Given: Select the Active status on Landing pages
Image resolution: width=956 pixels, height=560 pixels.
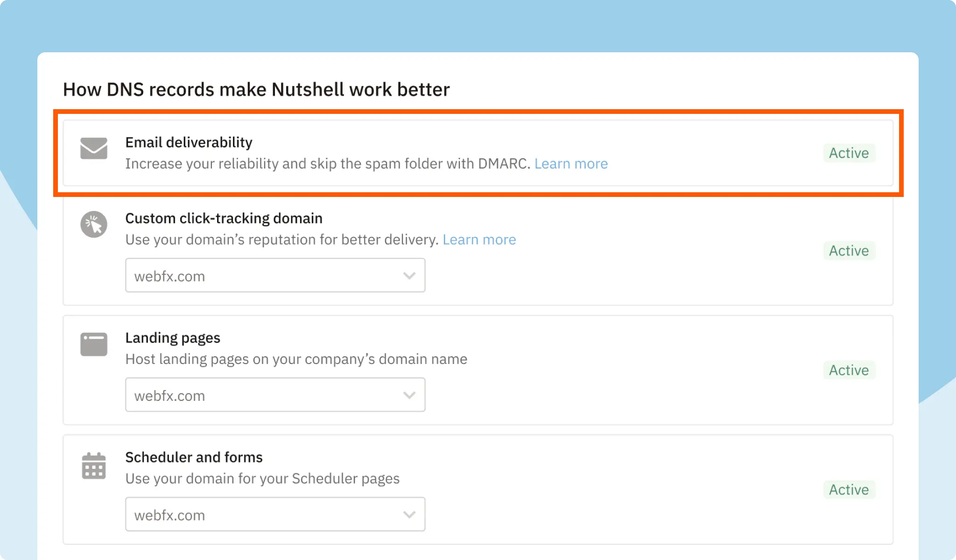Looking at the screenshot, I should click(849, 370).
